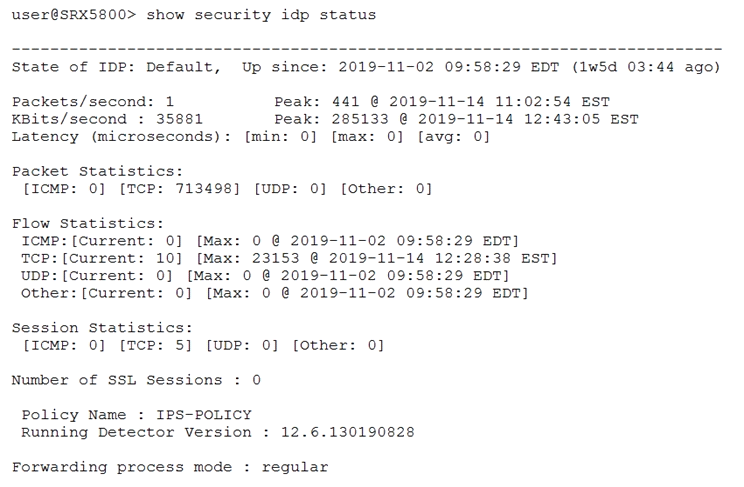The image size is (744, 487).
Task: Click the ICMP flow Current entry
Action: coord(126,241)
